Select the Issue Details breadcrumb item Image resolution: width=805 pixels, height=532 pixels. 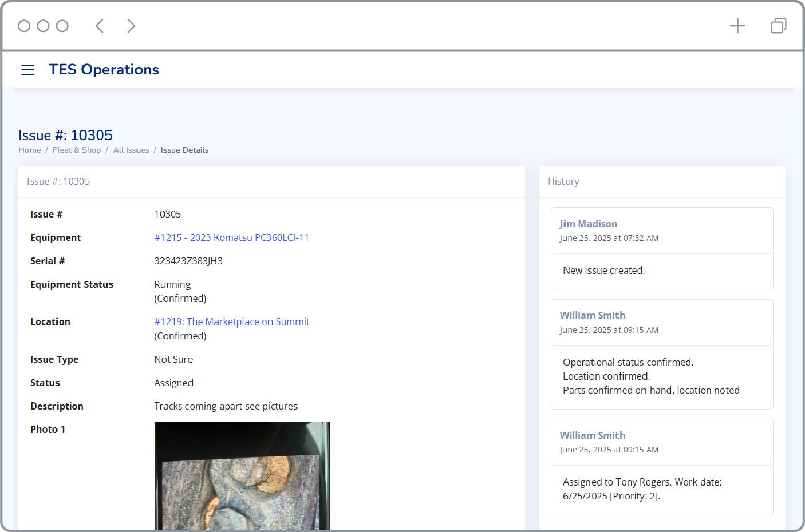(x=184, y=150)
